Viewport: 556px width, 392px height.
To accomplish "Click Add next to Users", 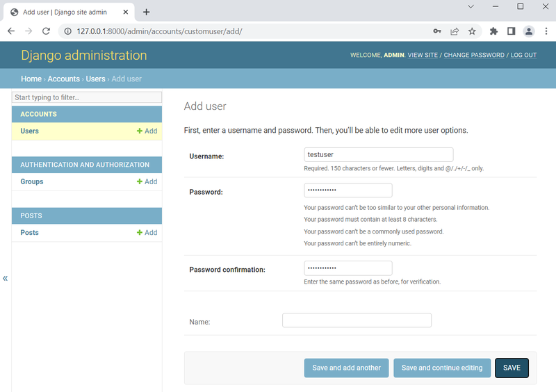I will (147, 131).
